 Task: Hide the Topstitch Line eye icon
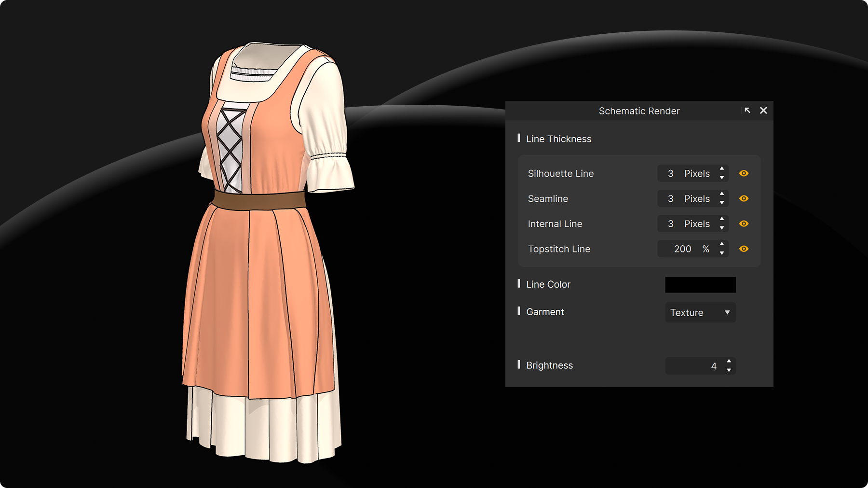tap(744, 249)
